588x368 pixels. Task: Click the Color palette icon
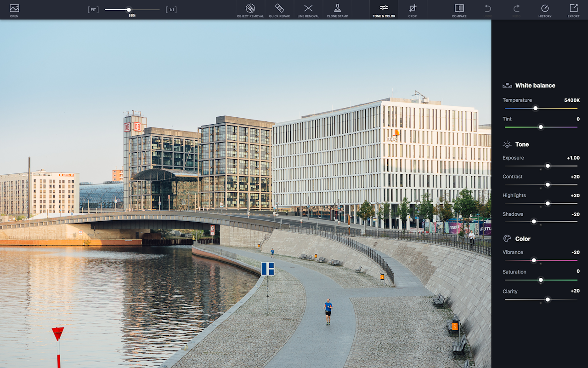coord(507,238)
